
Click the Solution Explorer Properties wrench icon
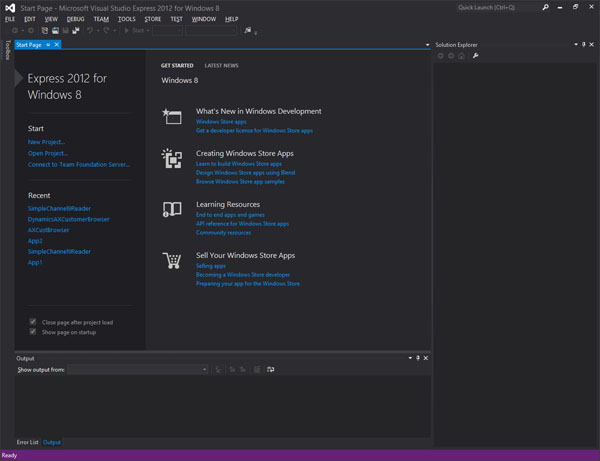pos(475,56)
